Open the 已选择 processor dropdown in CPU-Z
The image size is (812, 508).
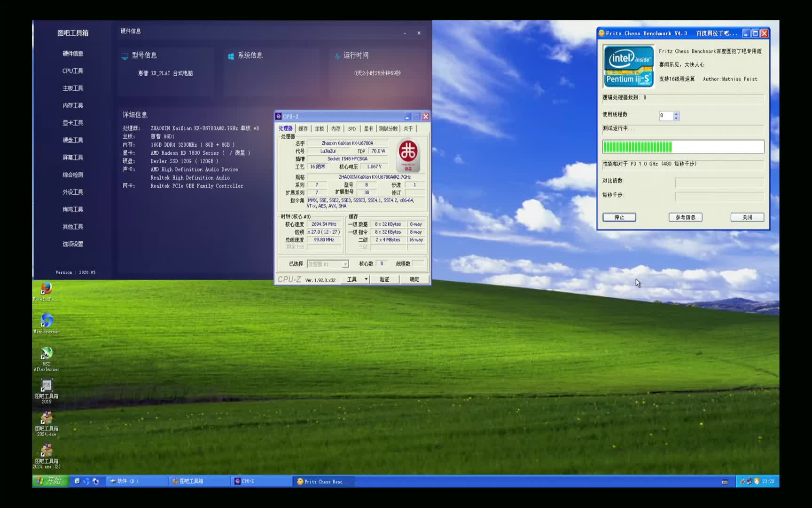click(x=328, y=264)
